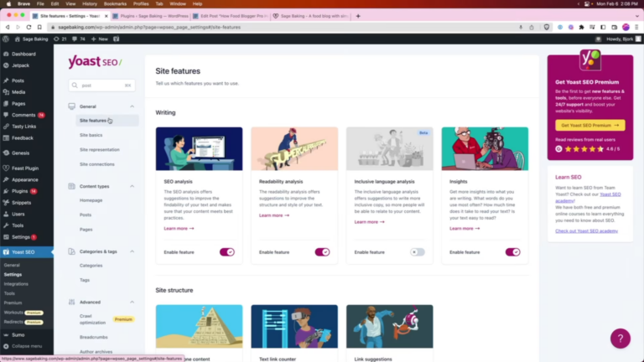The image size is (644, 362).
Task: Click the Yoast settings search field
Action: tap(101, 85)
